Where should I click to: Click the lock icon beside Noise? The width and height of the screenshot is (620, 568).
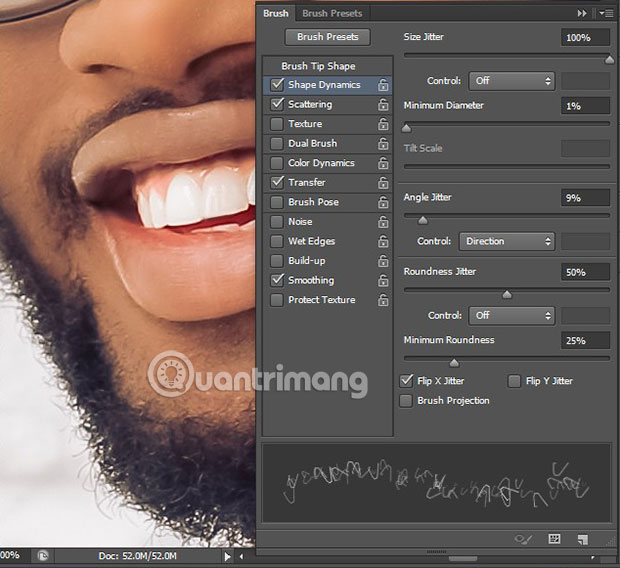(x=383, y=222)
